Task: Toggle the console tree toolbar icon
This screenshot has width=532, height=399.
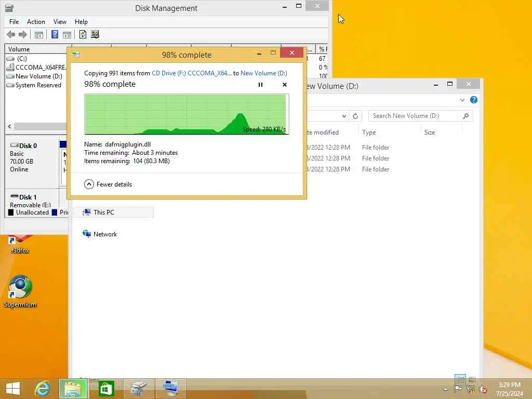Action: coord(39,35)
